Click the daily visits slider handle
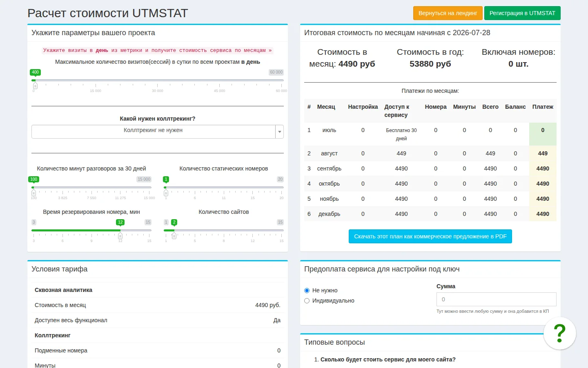 click(x=35, y=86)
